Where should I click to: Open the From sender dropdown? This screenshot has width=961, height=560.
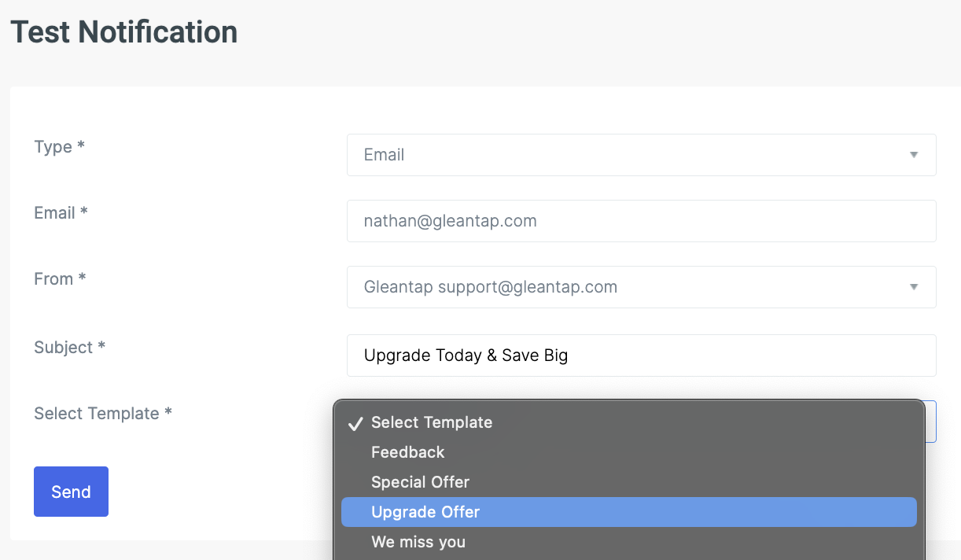629,287
